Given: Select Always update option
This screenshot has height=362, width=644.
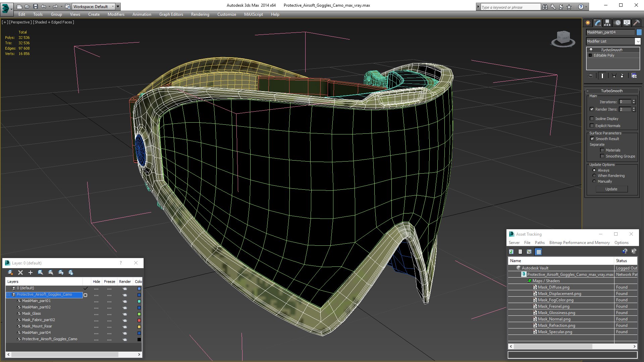Looking at the screenshot, I should [594, 170].
